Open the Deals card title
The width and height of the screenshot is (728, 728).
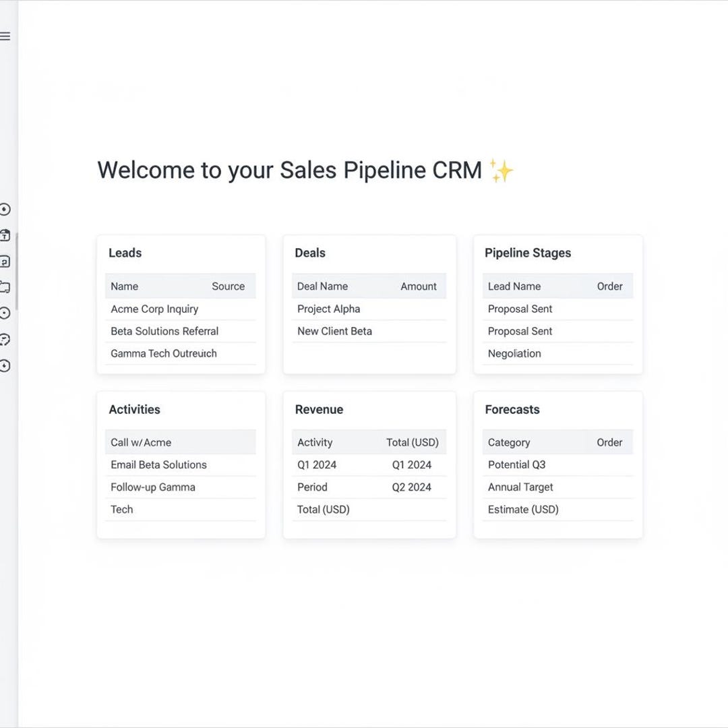[x=310, y=253]
